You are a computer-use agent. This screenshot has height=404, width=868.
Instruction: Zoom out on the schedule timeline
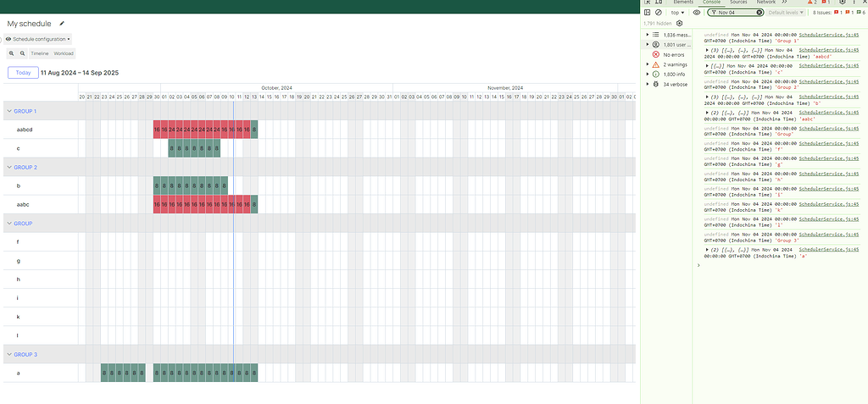pos(22,53)
